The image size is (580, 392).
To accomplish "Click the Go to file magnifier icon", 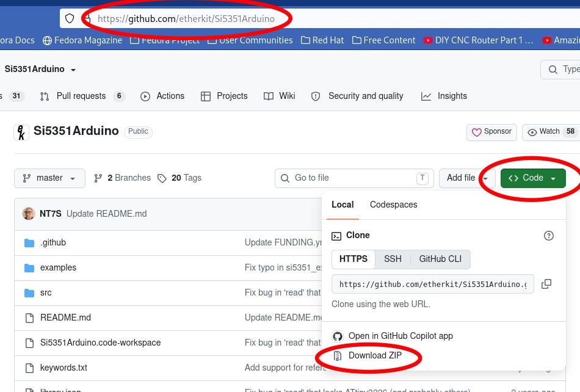I will click(x=285, y=179).
